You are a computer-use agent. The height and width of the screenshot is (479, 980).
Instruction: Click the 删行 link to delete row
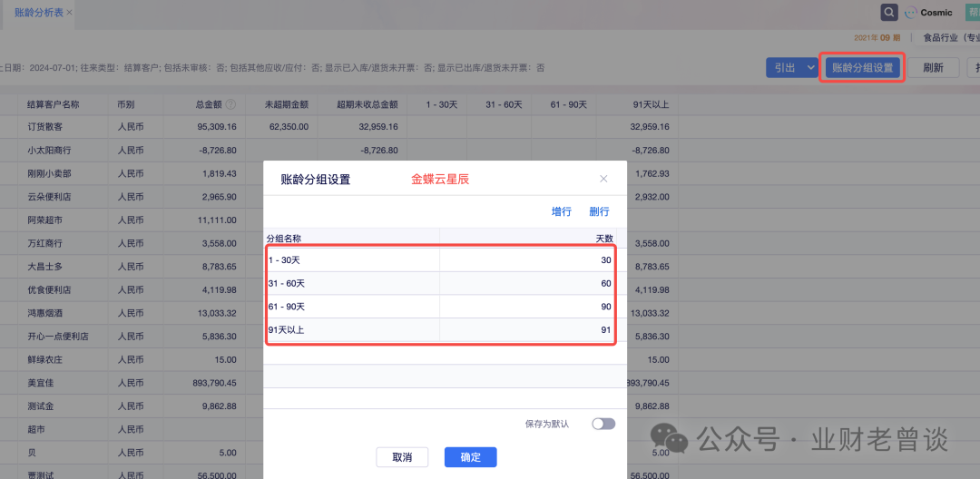(x=599, y=211)
